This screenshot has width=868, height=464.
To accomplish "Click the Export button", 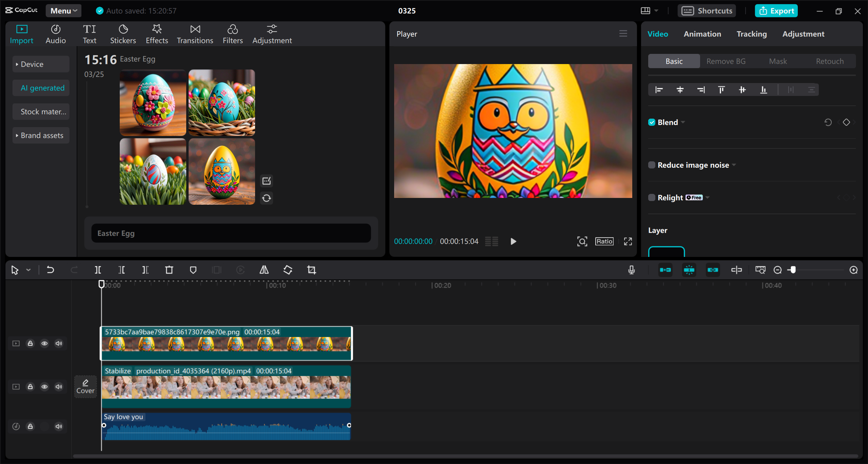I will coord(776,11).
